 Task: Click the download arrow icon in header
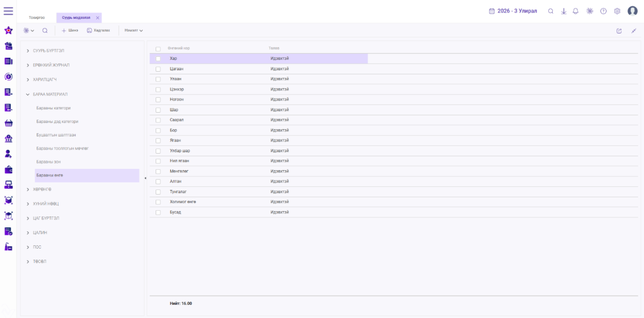(564, 11)
